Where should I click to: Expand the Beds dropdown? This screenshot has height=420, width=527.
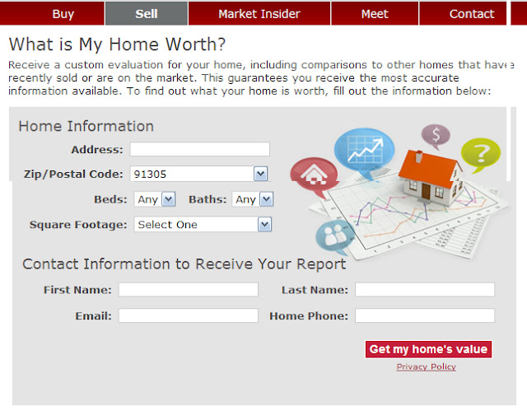(155, 199)
